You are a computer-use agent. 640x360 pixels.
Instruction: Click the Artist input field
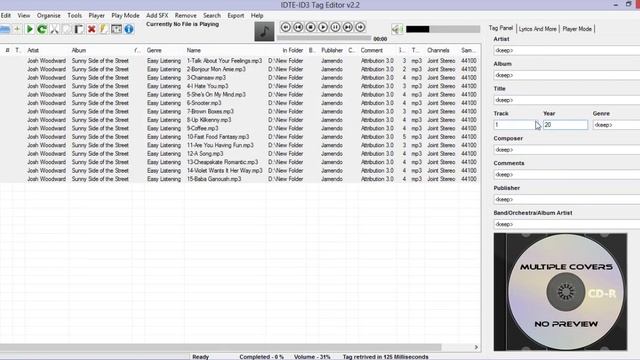pos(567,50)
